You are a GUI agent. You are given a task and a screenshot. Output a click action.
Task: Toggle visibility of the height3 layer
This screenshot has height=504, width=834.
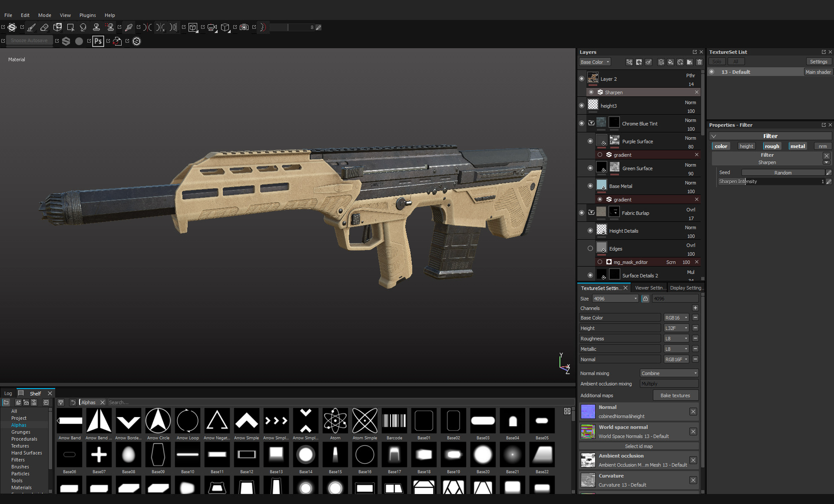point(582,105)
